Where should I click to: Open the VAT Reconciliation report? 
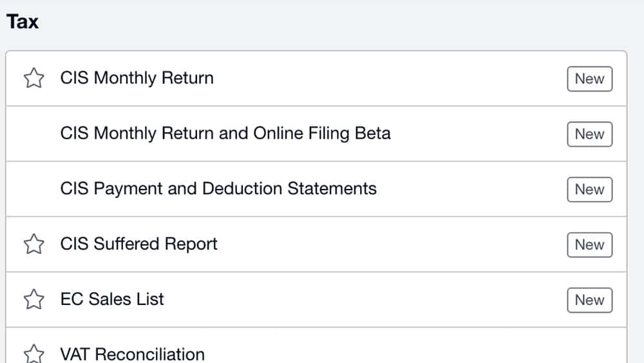132,354
